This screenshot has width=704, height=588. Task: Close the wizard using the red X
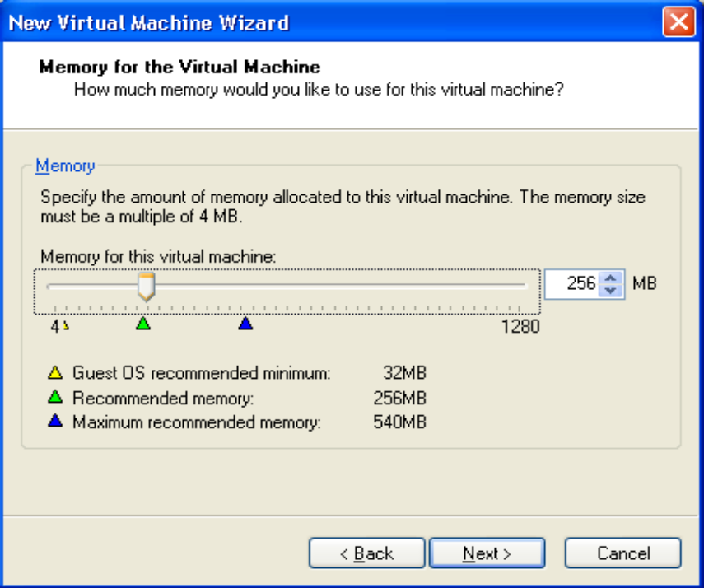coord(679,22)
